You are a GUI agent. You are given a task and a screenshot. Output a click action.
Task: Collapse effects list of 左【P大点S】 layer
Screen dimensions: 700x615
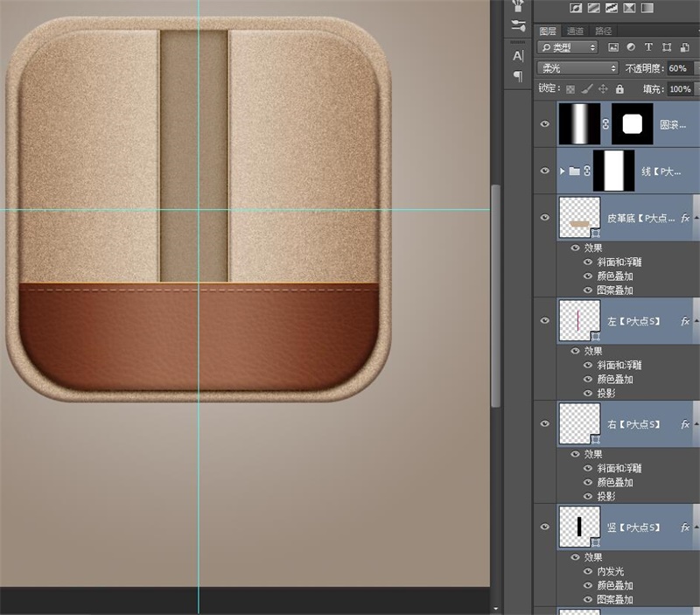click(696, 321)
